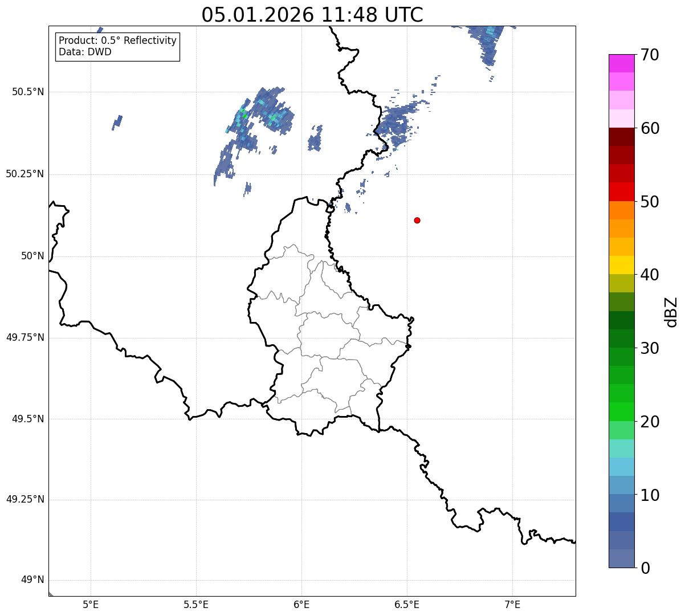The height and width of the screenshot is (616, 685).
Task: Click the 50.5°N latitude label
Action: 28,92
